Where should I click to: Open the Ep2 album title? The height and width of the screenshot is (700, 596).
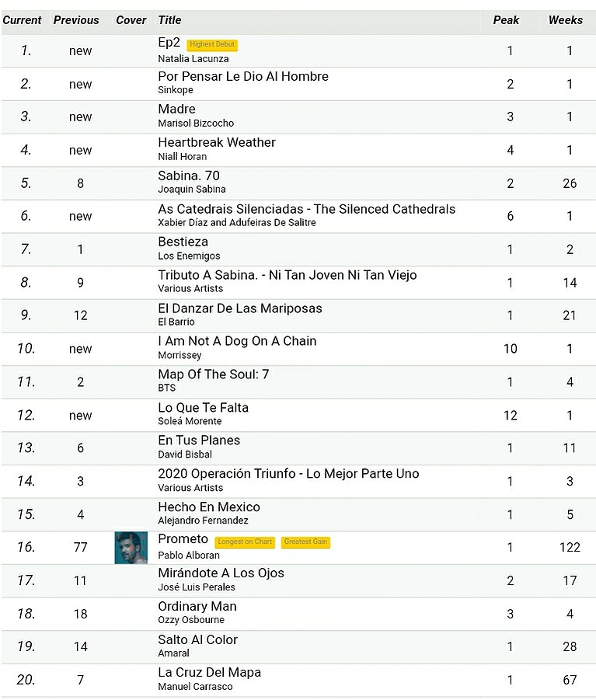point(169,43)
